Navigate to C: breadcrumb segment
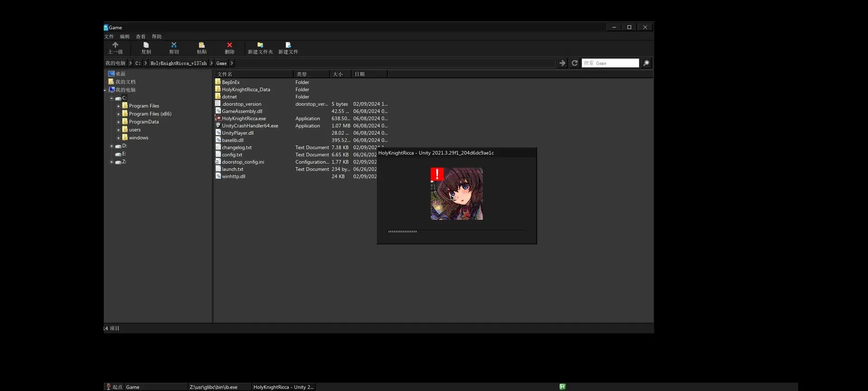The image size is (868, 391). pos(138,63)
